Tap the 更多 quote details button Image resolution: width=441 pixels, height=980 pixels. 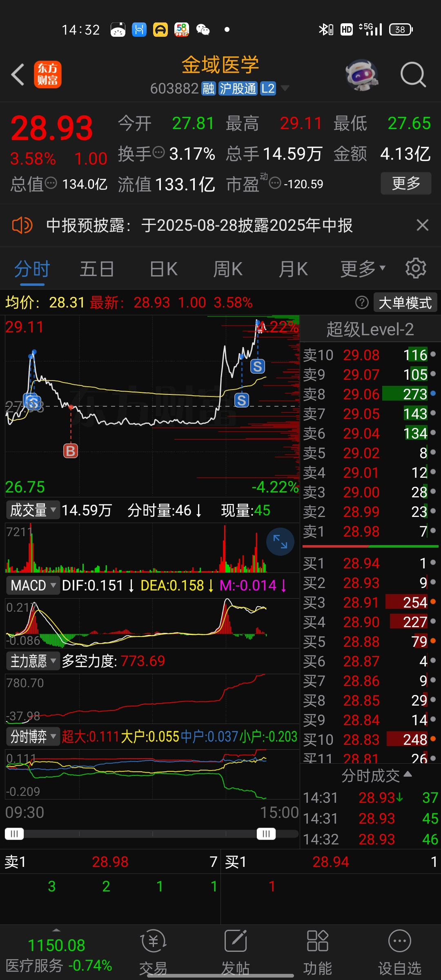coord(406,183)
